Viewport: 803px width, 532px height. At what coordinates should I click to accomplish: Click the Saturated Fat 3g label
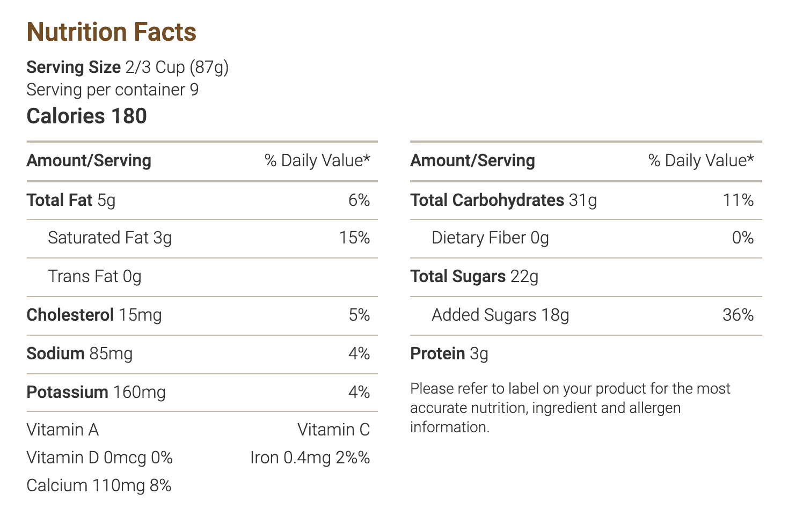(110, 238)
